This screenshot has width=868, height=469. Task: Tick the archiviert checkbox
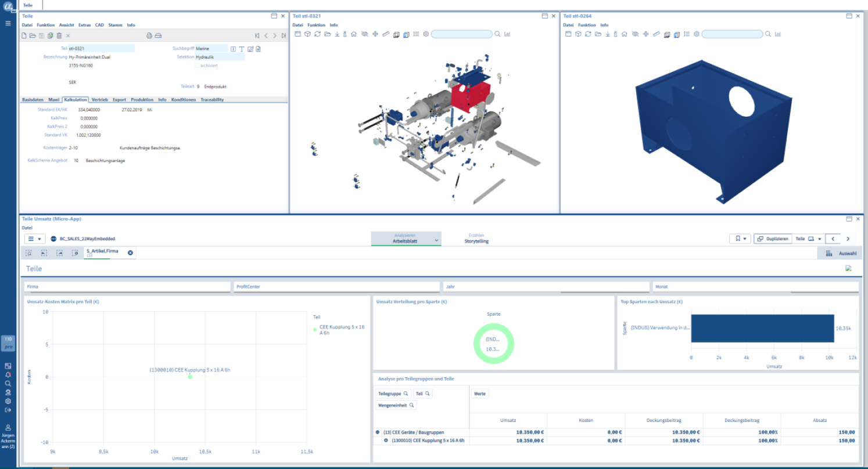pos(197,66)
